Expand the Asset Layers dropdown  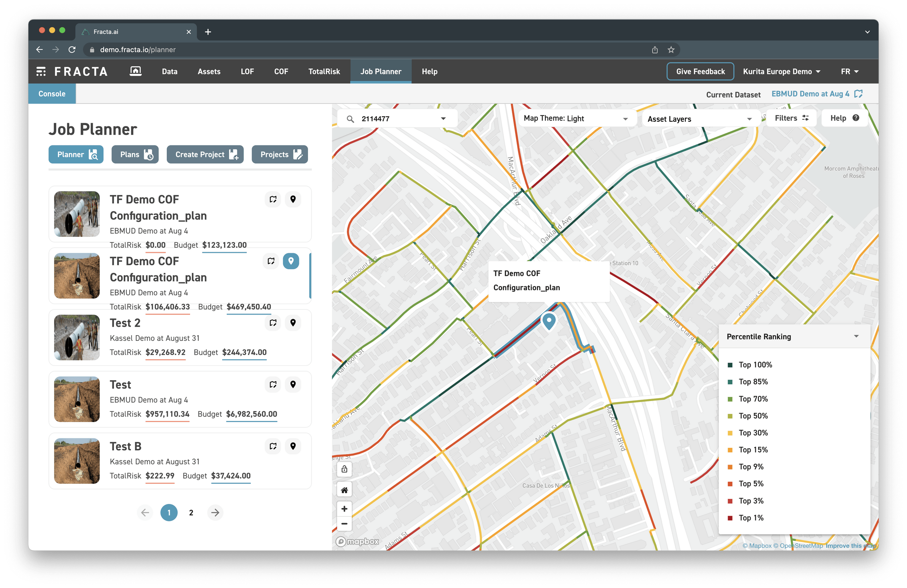point(700,119)
